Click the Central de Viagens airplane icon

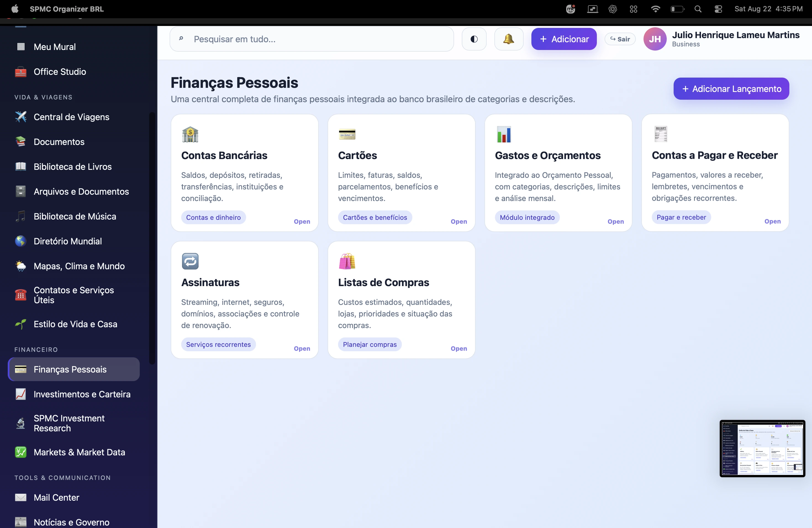pos(21,117)
